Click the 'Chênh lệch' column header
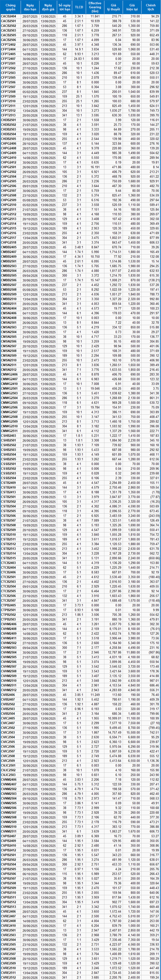This screenshot has height=980, width=161. pos(151,7)
